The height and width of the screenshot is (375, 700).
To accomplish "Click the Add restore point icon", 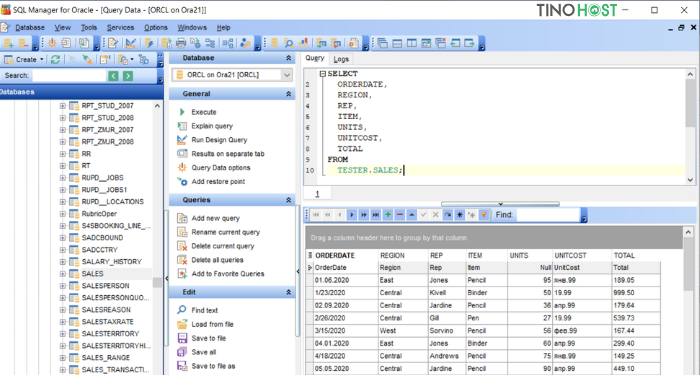I will pyautogui.click(x=182, y=181).
